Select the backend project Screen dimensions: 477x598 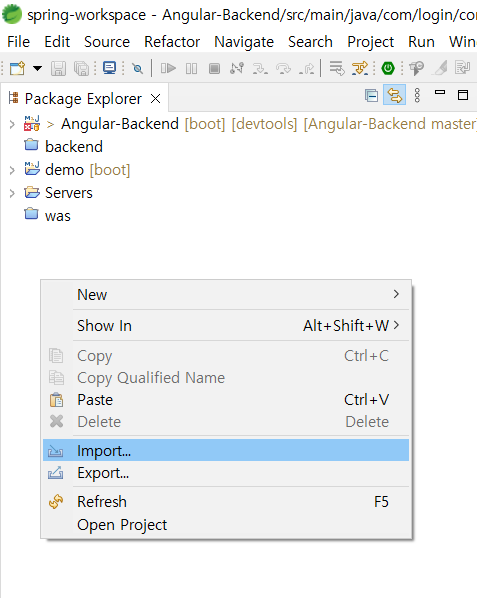[74, 147]
